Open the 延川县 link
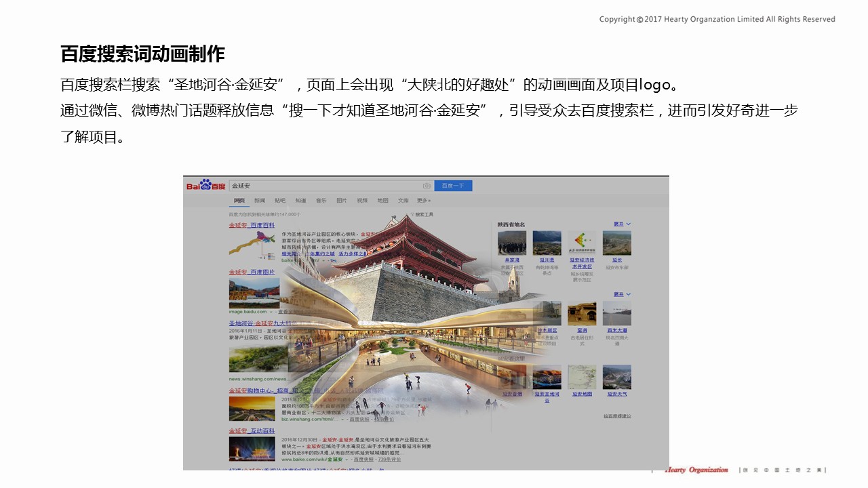Viewport: 868px width, 488px height. pyautogui.click(x=547, y=260)
